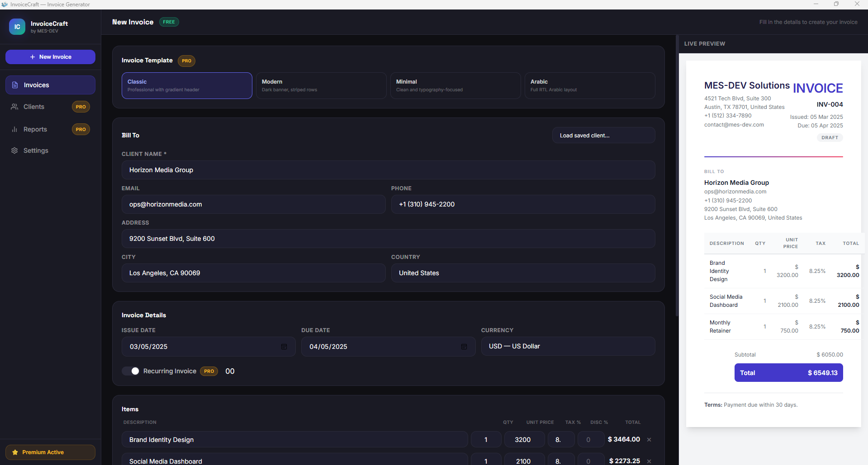Open the due date calendar picker icon
The height and width of the screenshot is (465, 868).
click(x=464, y=347)
